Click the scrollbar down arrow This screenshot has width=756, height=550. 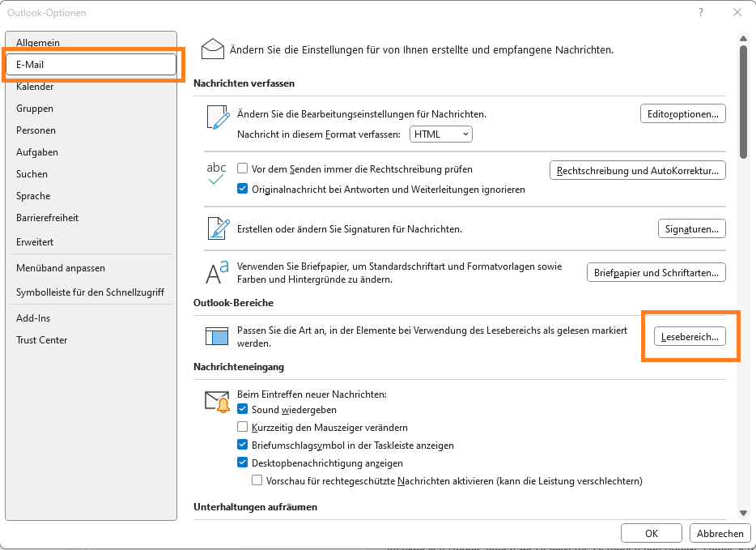(742, 512)
